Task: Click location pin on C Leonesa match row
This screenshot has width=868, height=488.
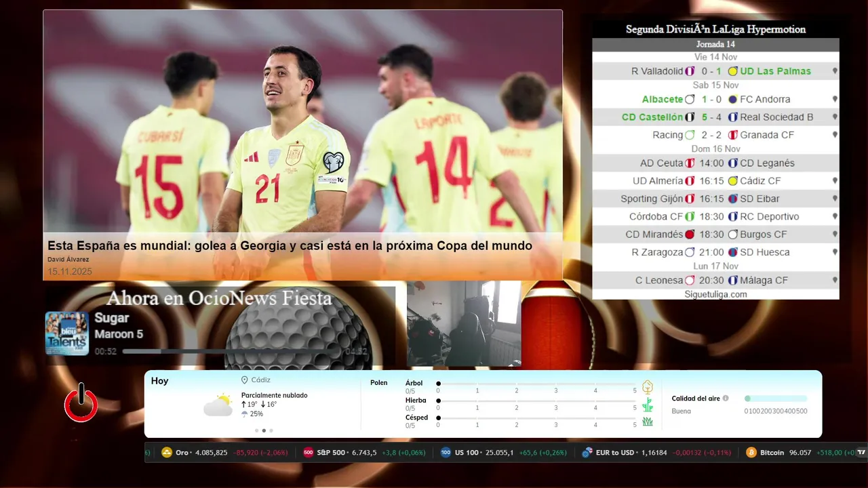Action: tap(835, 281)
